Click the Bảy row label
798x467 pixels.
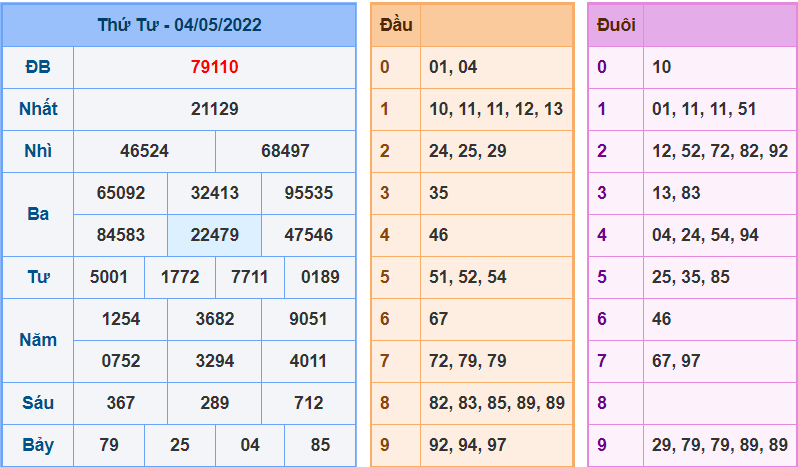(38, 445)
